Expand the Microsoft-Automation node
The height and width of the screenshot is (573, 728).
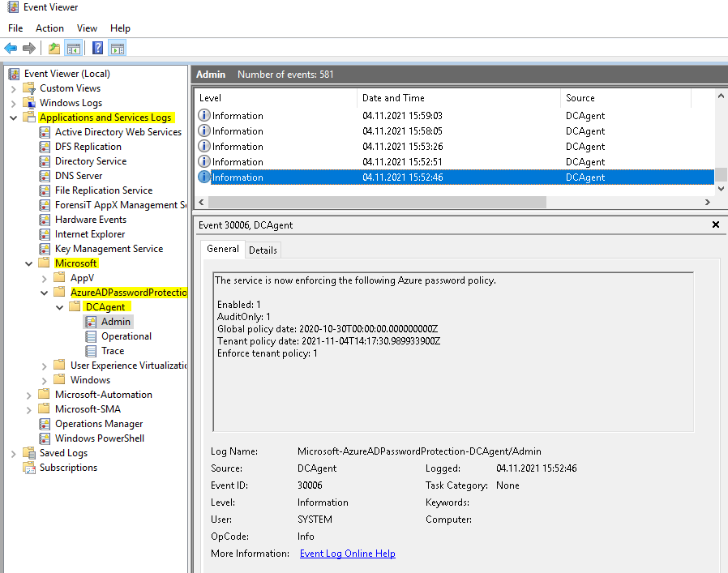(x=29, y=395)
